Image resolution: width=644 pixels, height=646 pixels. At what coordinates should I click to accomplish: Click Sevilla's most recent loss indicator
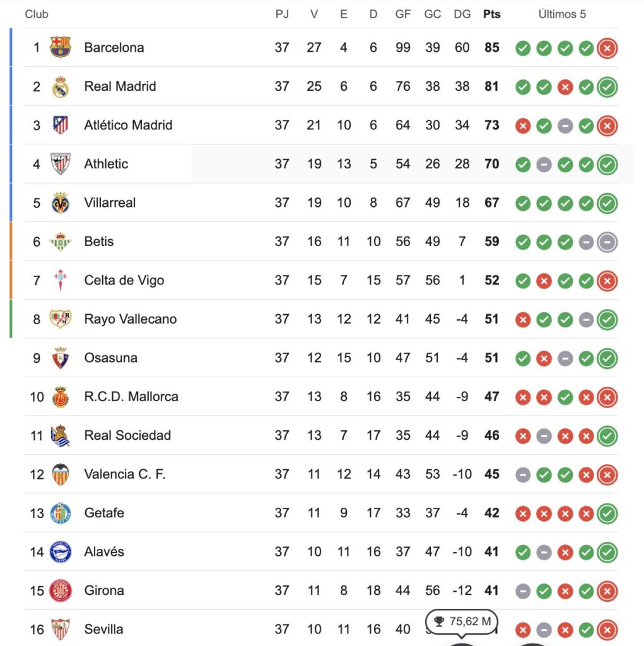[607, 630]
